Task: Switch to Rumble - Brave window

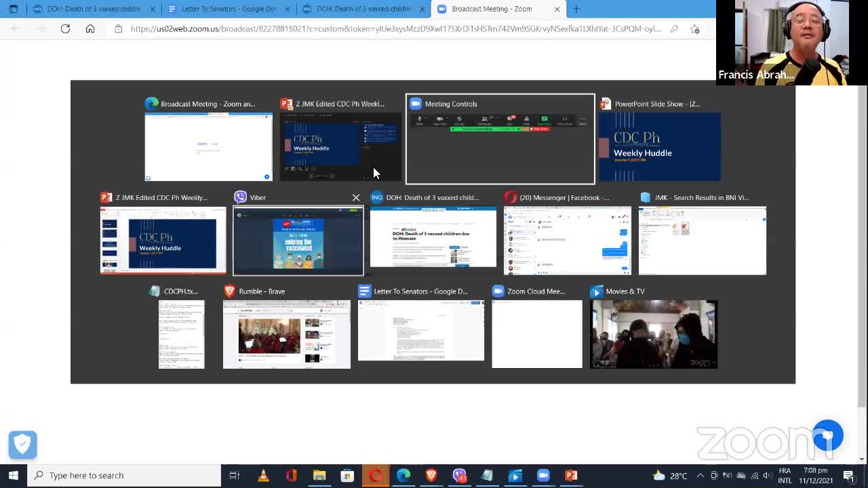Action: (287, 334)
